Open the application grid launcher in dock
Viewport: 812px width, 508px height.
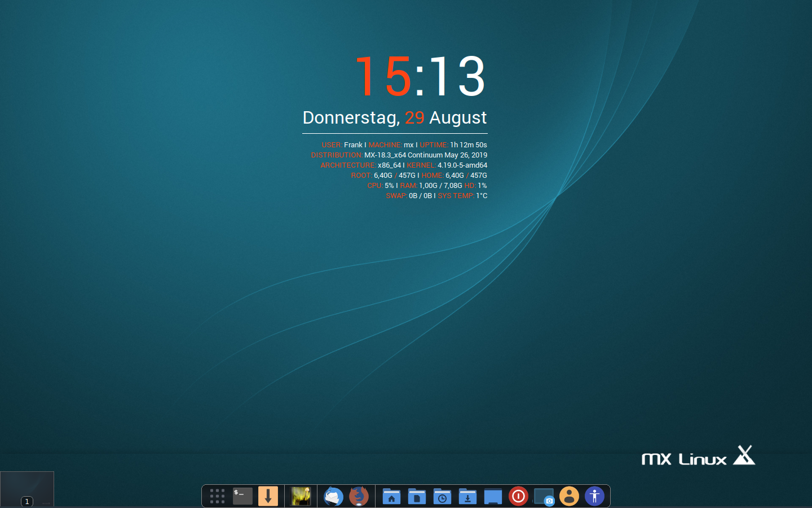217,496
